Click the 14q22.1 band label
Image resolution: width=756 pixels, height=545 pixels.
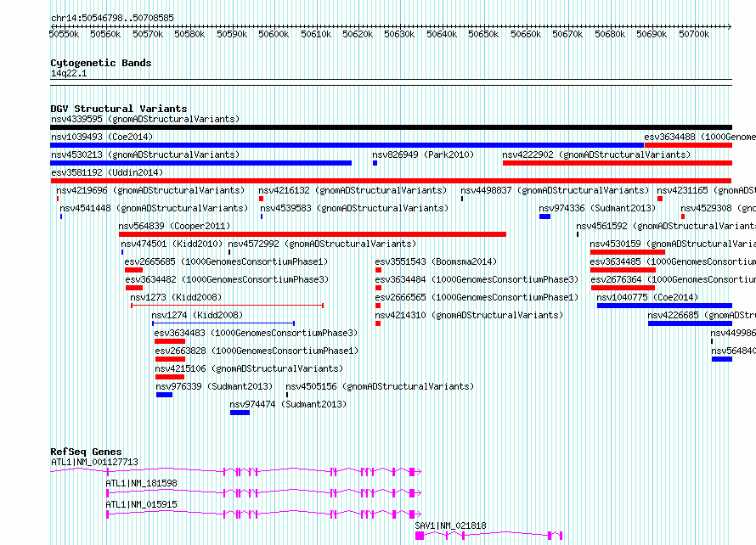pos(69,73)
